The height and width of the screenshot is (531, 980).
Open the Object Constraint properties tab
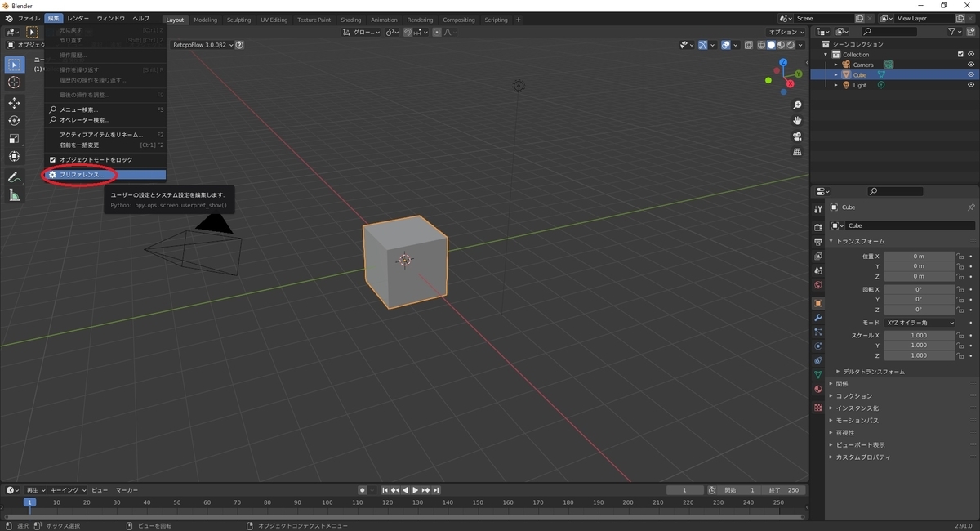(817, 361)
